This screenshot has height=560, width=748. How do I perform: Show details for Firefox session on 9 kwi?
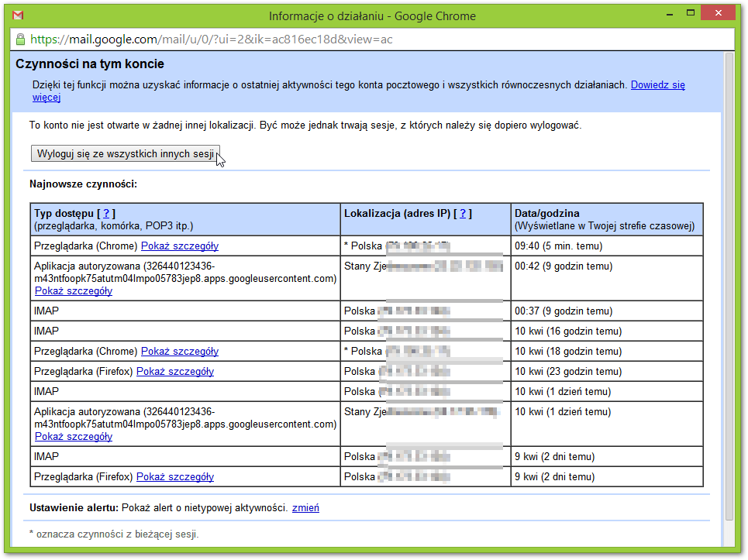tap(175, 476)
